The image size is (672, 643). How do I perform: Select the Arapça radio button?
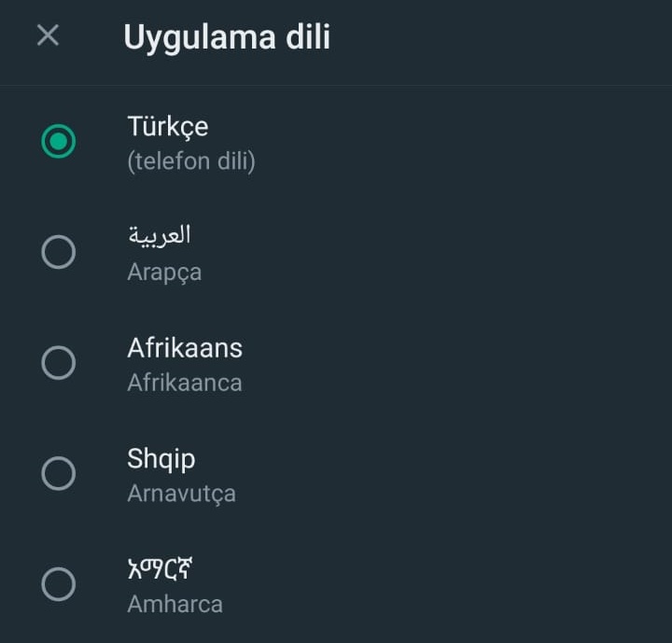tap(59, 252)
